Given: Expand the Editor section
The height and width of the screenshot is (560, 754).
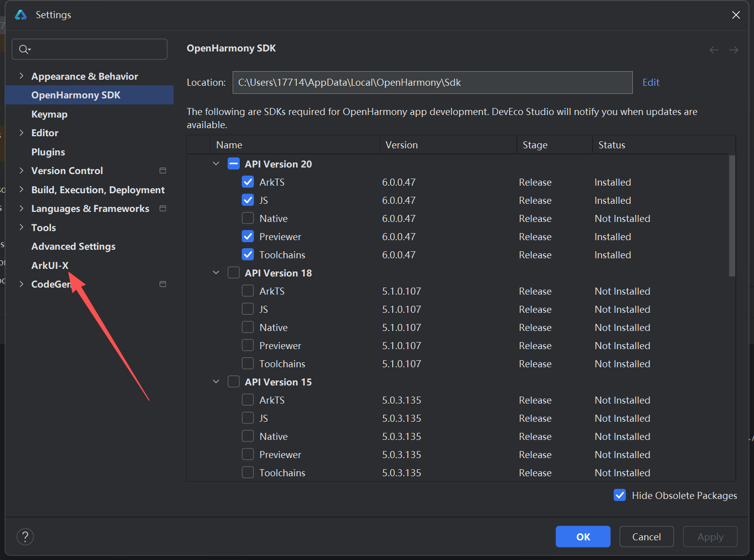Looking at the screenshot, I should pyautogui.click(x=21, y=133).
